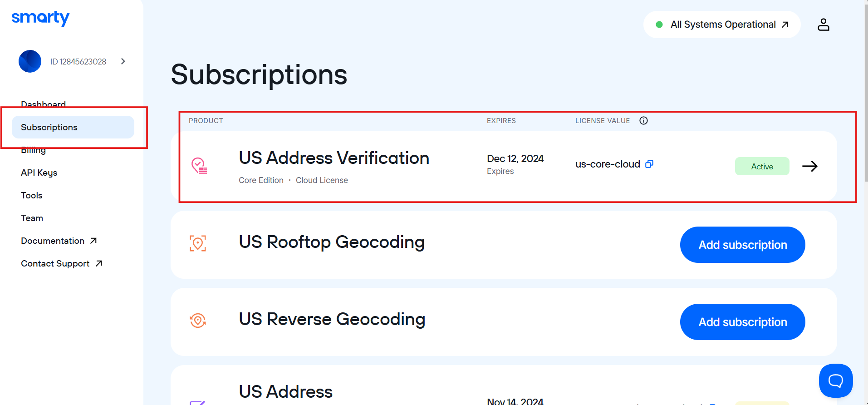The image size is (868, 405).
Task: Click the Core Edition label
Action: 261,180
